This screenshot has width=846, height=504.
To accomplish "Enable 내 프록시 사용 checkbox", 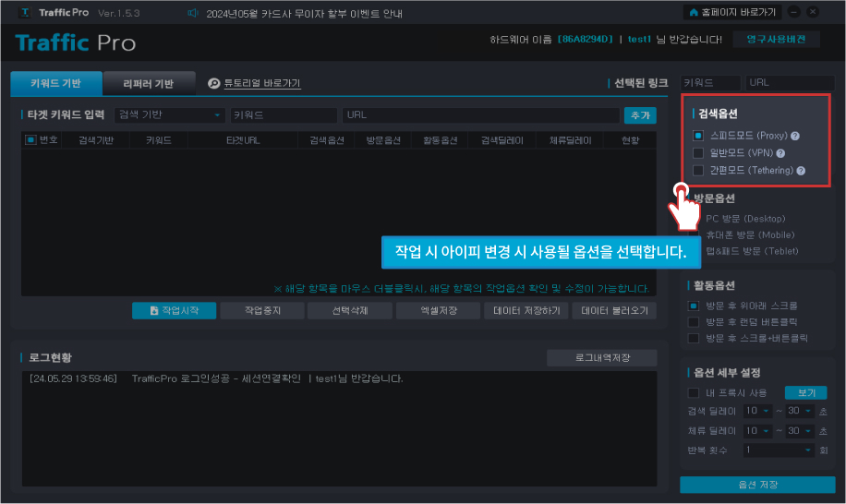I will [x=694, y=393].
